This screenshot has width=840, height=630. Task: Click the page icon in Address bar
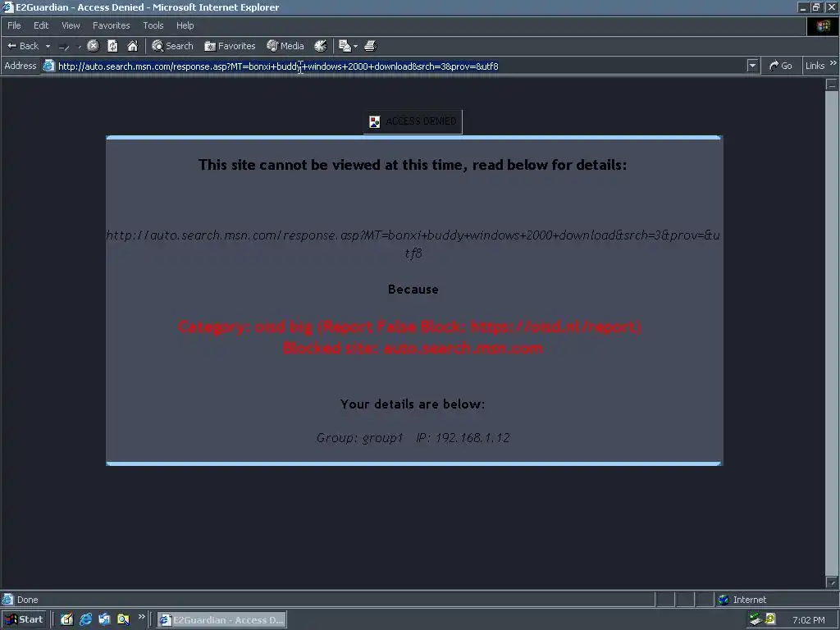coord(48,66)
